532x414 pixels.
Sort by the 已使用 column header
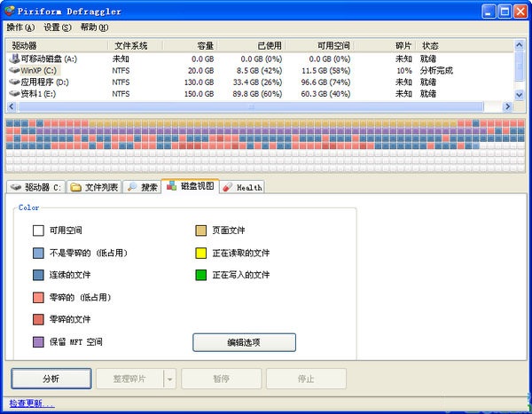point(252,45)
